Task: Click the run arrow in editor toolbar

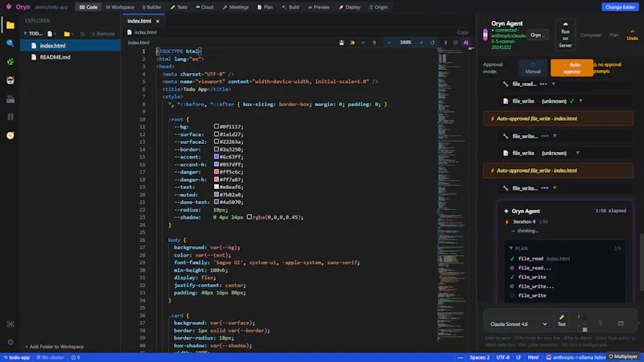Action: coord(363,43)
